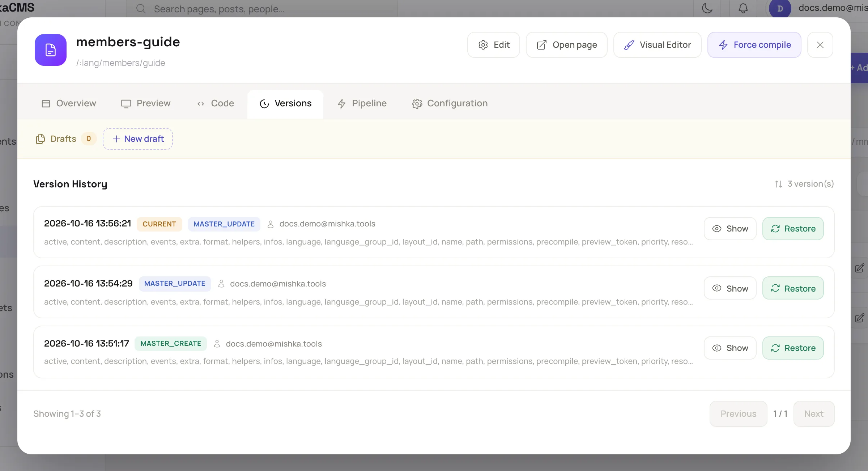The width and height of the screenshot is (868, 471).
Task: Click the /:lang/members/guide path text
Action: click(120, 63)
